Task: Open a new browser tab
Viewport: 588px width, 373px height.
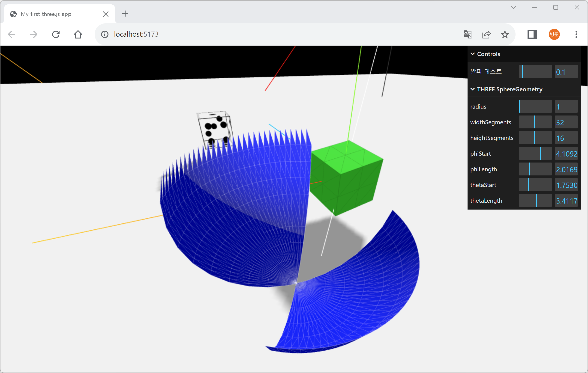Action: tap(125, 14)
